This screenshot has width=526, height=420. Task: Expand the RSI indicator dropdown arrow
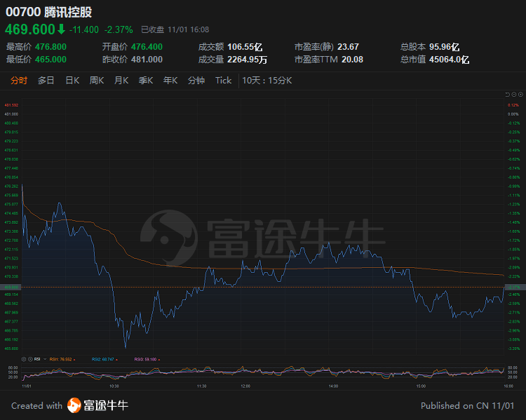(45, 359)
